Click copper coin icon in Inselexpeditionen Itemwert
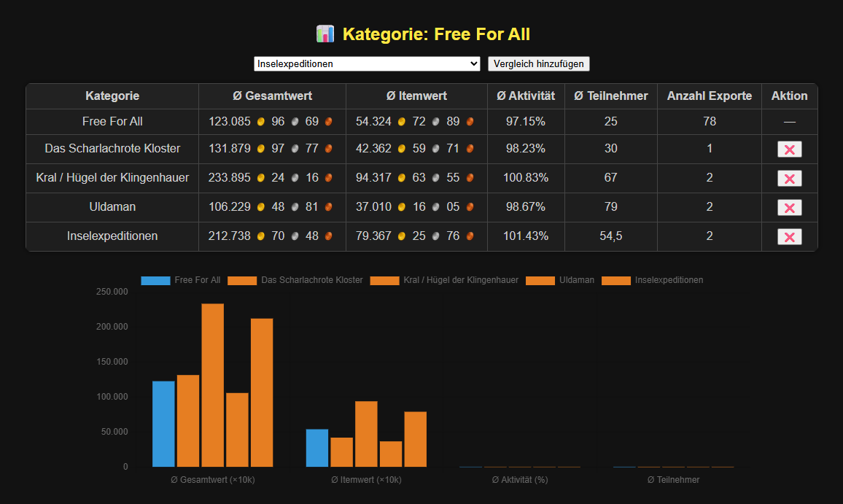This screenshot has height=504, width=843. click(470, 236)
